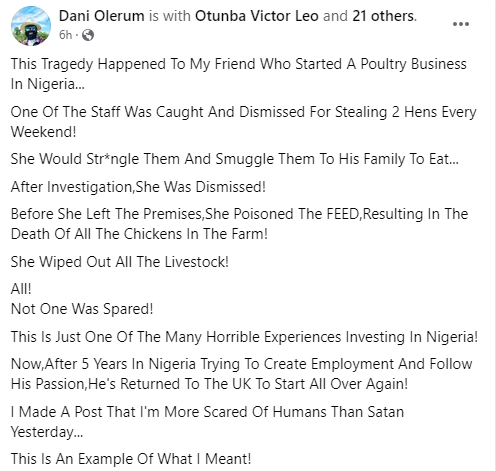The width and height of the screenshot is (496, 471).
Task: Click 'She Wiped Out All The Livestock!'
Action: [120, 262]
